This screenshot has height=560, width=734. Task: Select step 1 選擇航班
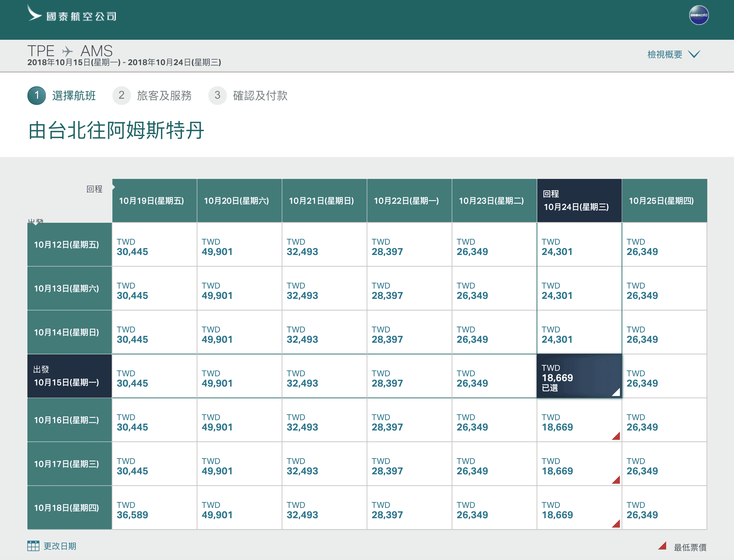[62, 95]
